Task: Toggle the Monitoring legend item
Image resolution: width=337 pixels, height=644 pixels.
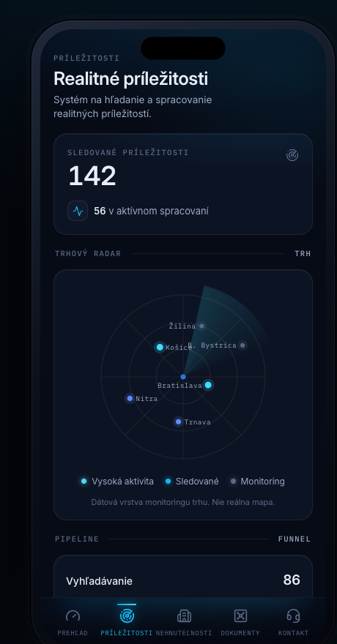Action: [x=258, y=481]
